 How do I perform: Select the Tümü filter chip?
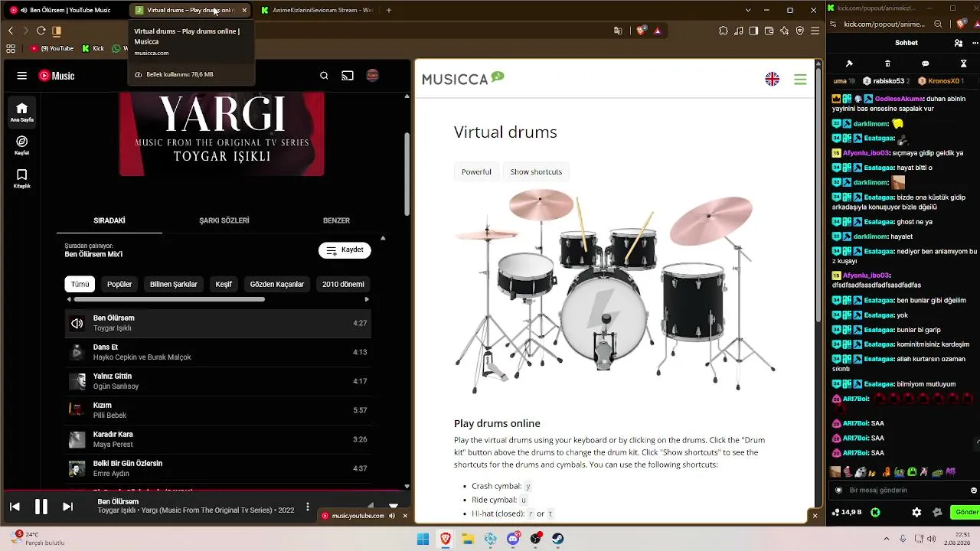pyautogui.click(x=80, y=284)
